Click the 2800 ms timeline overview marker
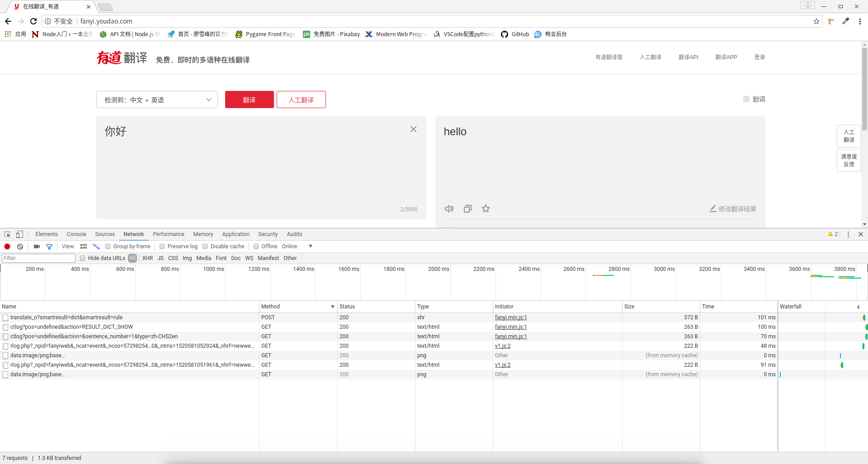Viewport: 868px width, 464px height. pos(619,269)
